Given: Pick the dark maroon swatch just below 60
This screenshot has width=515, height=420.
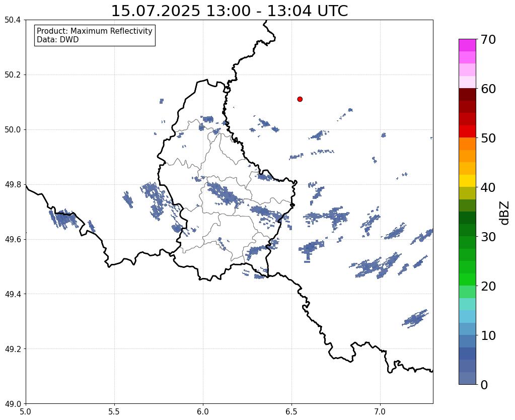Looking at the screenshot, I should (x=467, y=95).
